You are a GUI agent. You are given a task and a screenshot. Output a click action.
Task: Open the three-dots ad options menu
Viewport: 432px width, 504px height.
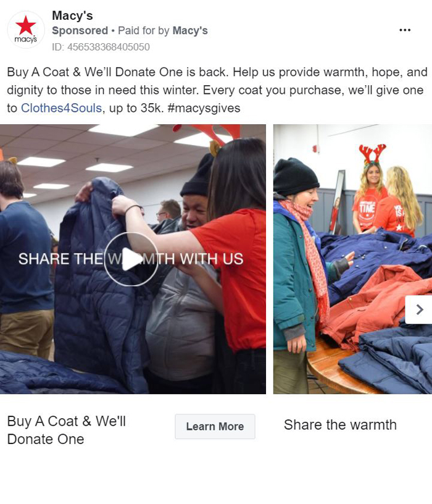405,30
